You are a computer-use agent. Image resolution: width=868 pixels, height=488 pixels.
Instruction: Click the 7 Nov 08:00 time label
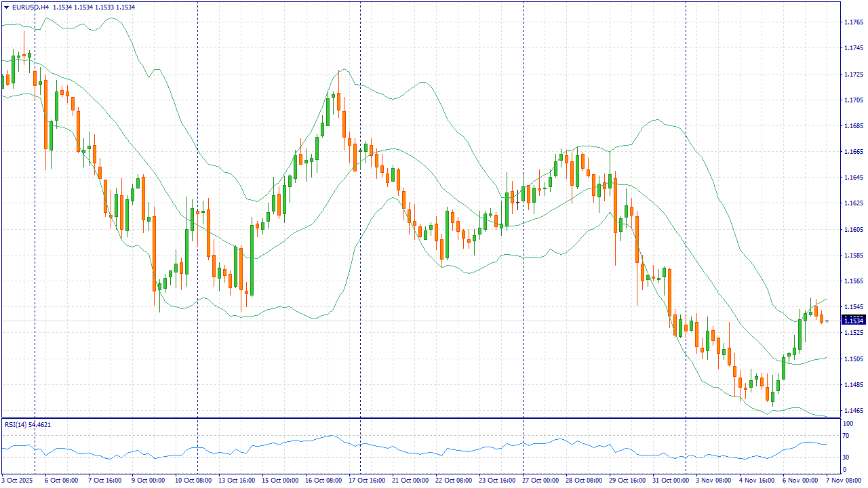coord(844,480)
